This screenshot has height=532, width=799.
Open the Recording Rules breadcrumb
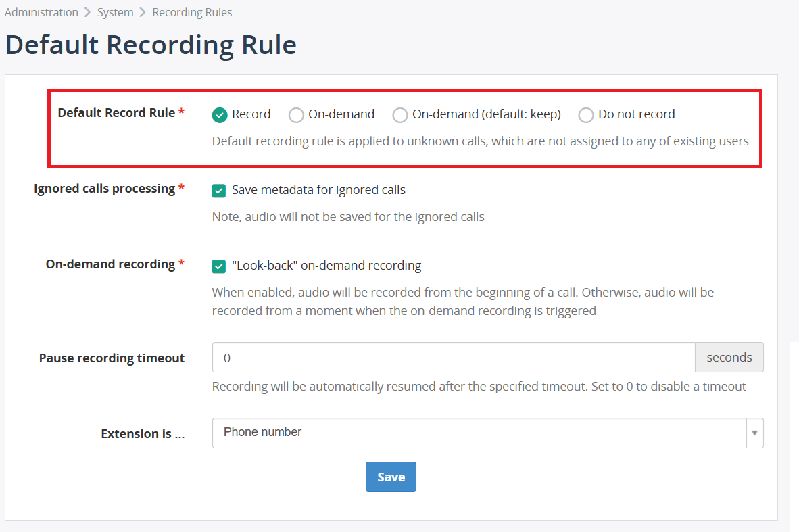(192, 12)
